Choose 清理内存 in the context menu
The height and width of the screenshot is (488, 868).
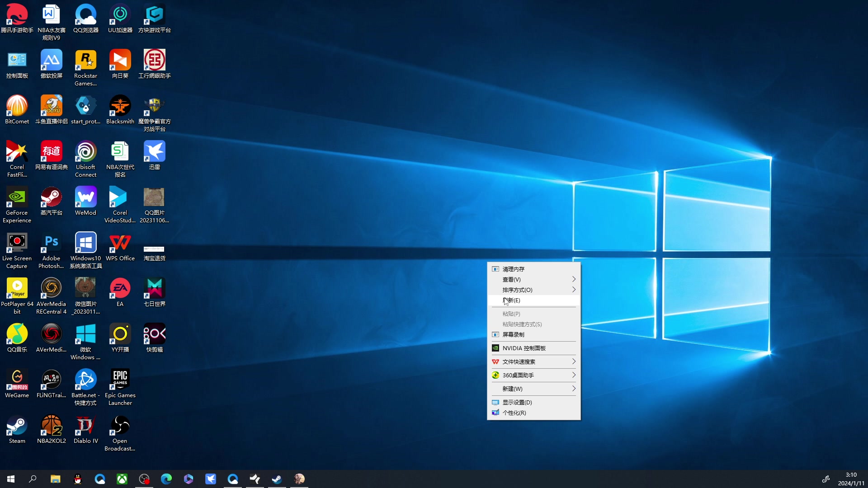click(x=533, y=269)
